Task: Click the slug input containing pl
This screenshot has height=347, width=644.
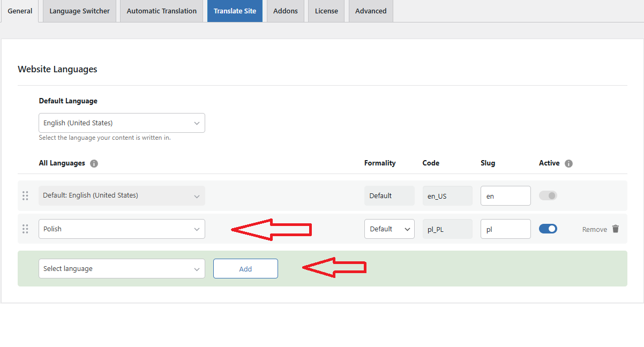Action: [x=505, y=229]
